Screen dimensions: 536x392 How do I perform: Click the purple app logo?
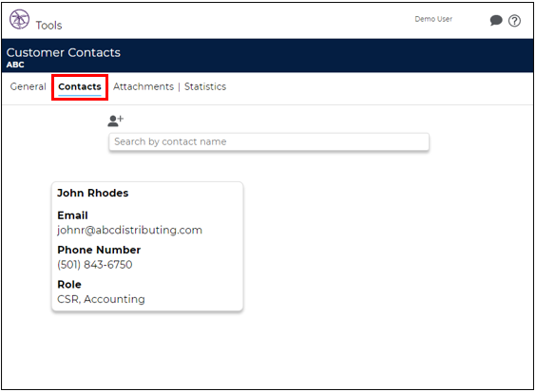tap(20, 19)
